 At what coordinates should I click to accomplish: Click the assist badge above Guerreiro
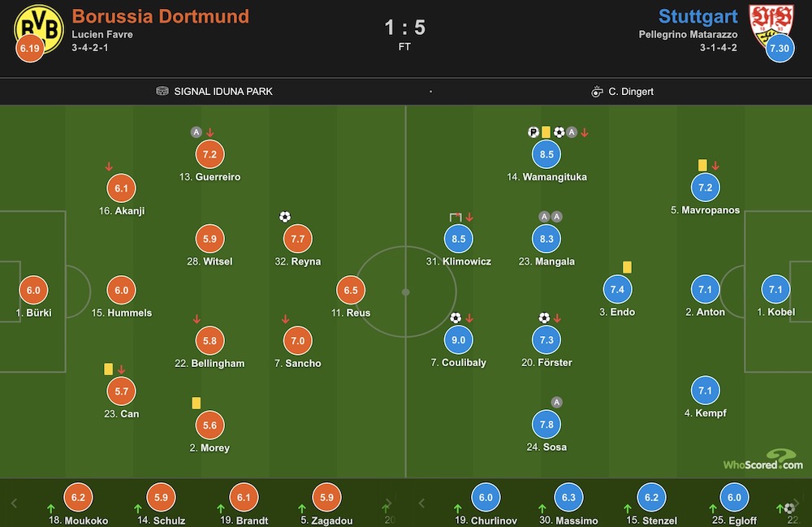pyautogui.click(x=196, y=132)
